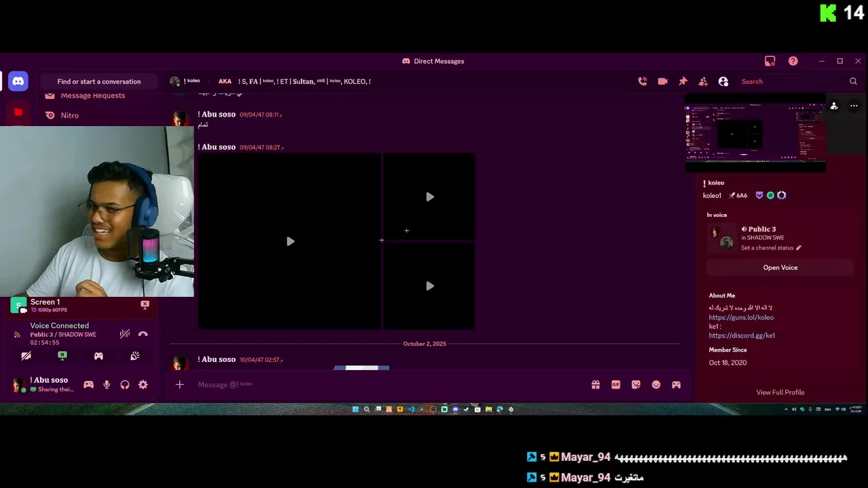Click the search magnifier icon
The width and height of the screenshot is (868, 488).
point(853,81)
